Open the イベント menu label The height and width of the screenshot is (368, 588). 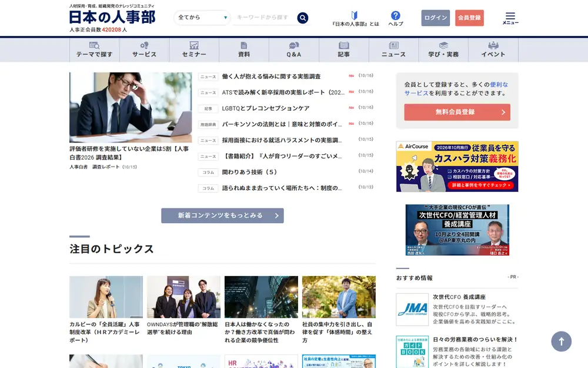(x=493, y=54)
